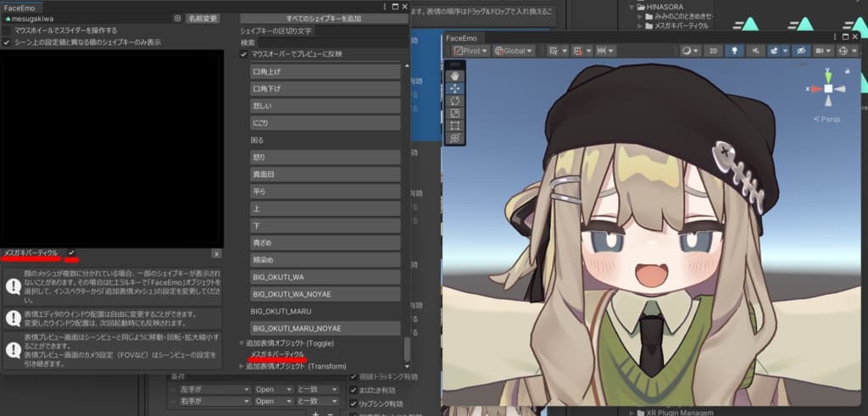This screenshot has height=416, width=868.
Task: Open gizmos sphere icon
Action: (x=843, y=51)
